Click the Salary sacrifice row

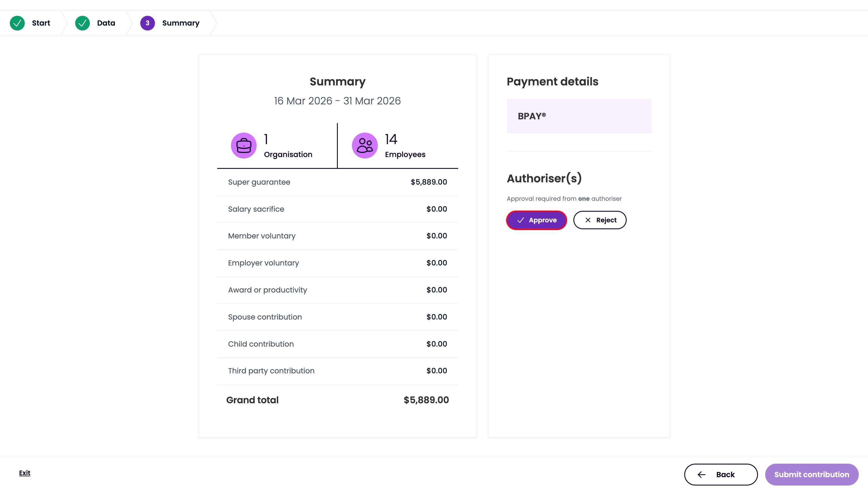338,209
